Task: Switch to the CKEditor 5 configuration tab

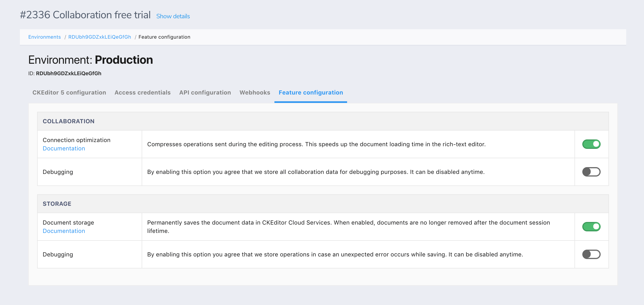Action: point(69,93)
